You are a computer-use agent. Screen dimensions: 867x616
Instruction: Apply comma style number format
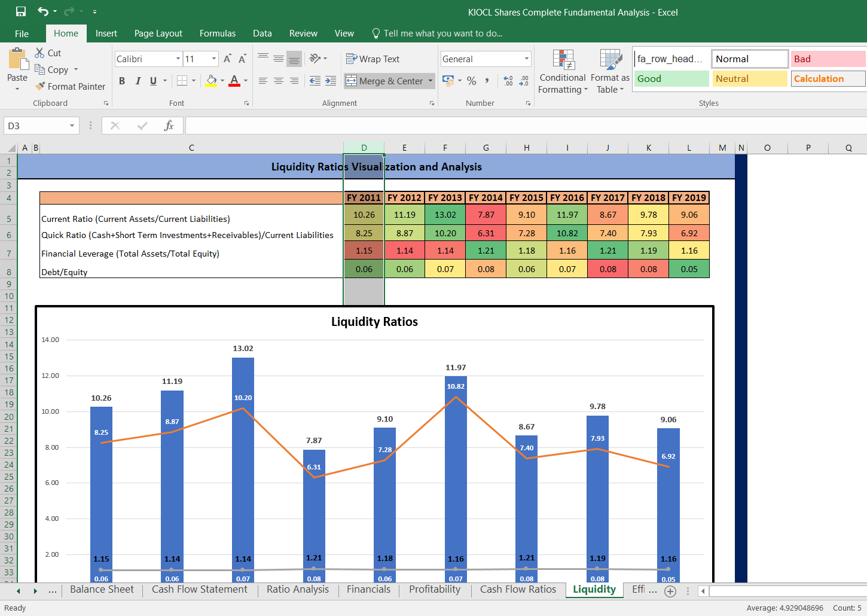(x=487, y=81)
